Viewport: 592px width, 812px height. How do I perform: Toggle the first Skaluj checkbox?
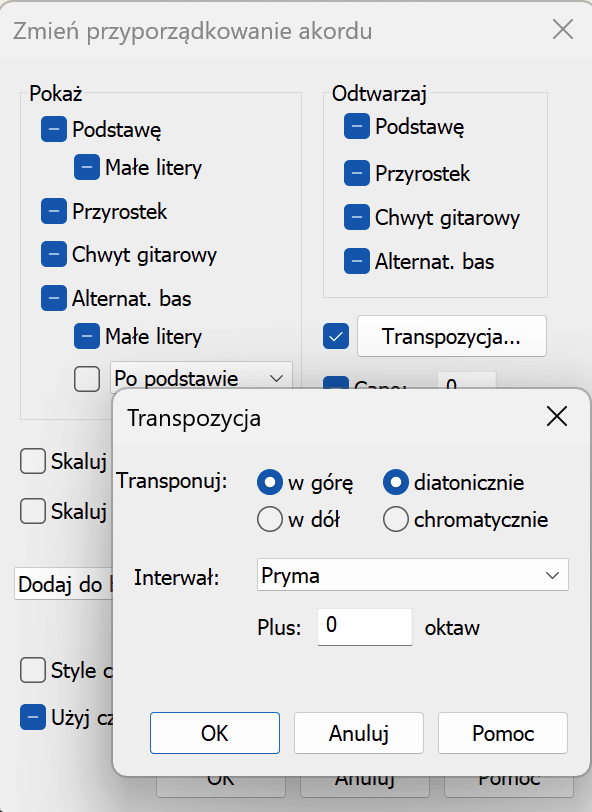(33, 461)
